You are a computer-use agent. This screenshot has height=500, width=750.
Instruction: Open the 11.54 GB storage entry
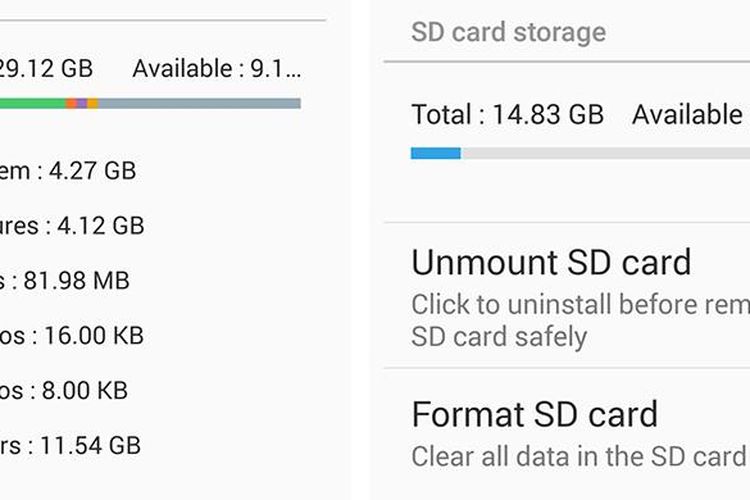(70, 445)
